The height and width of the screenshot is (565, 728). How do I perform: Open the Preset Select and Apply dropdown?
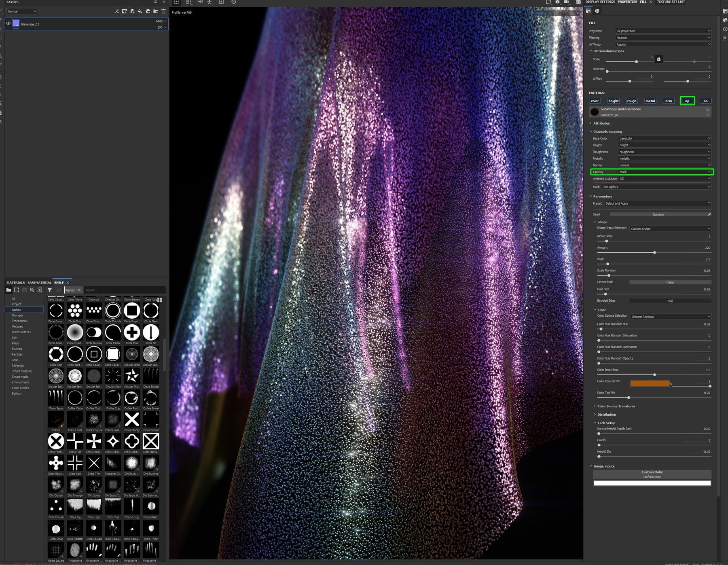[x=658, y=203]
